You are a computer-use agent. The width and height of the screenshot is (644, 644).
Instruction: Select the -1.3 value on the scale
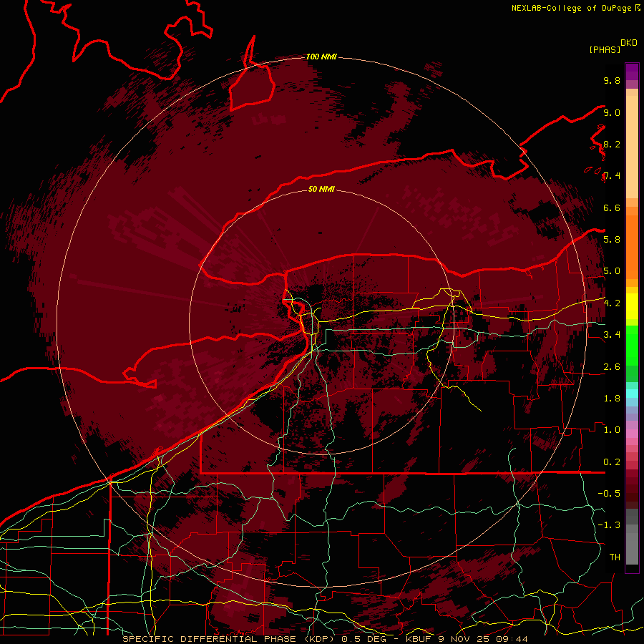(x=609, y=525)
